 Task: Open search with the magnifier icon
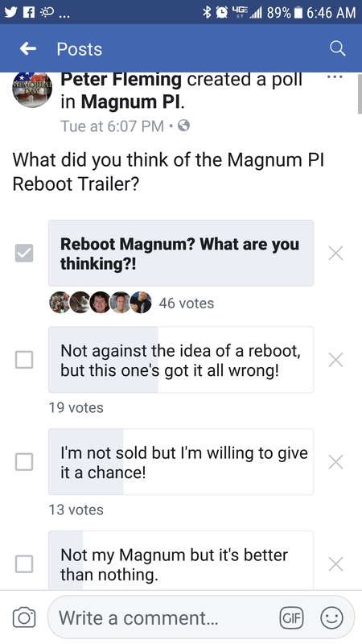tap(337, 49)
